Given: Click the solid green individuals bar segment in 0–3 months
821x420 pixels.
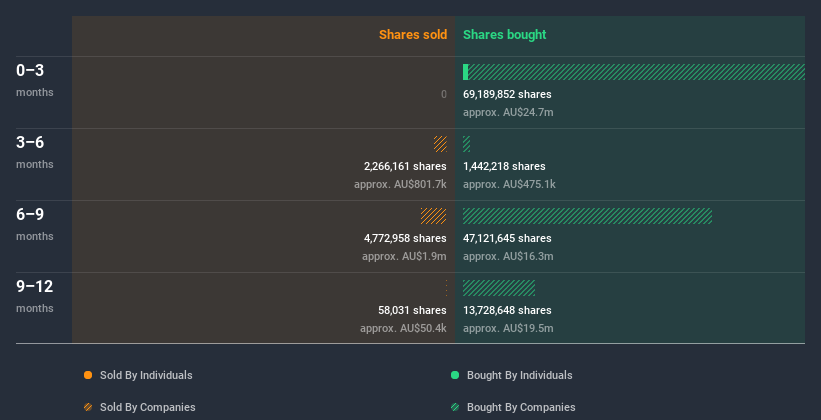Looking at the screenshot, I should [465, 72].
